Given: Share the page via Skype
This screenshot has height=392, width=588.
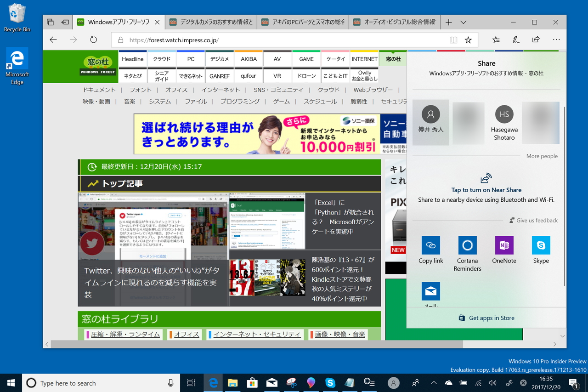Looking at the screenshot, I should pos(541,246).
